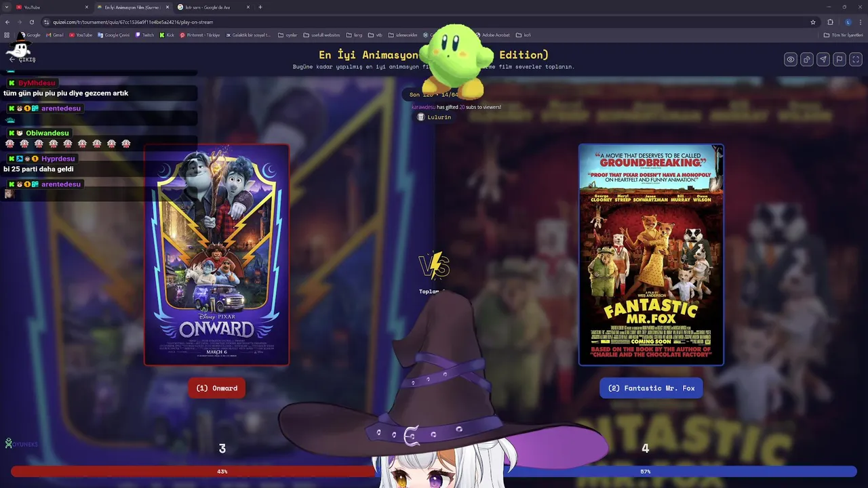The height and width of the screenshot is (488, 868).
Task: Open a new browser tab
Action: (x=260, y=7)
